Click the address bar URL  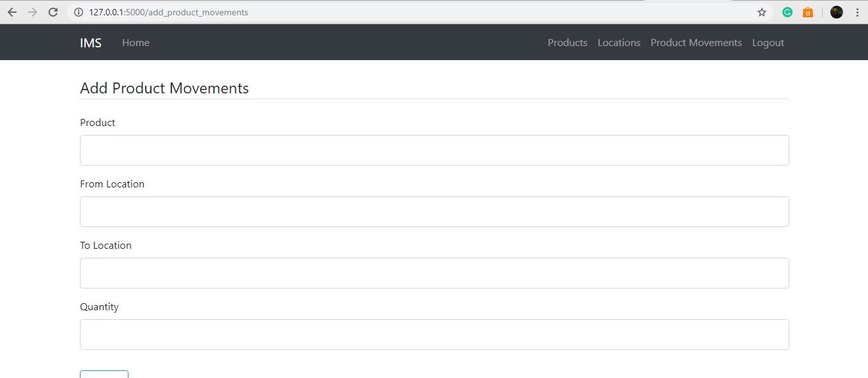(169, 12)
